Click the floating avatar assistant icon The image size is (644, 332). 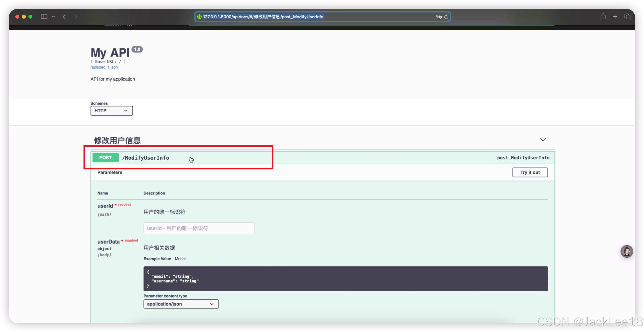pos(627,251)
